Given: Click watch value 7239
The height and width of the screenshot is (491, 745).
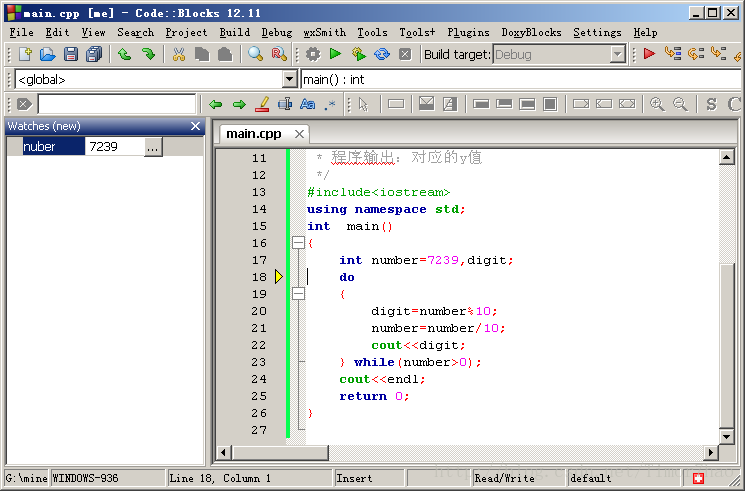Looking at the screenshot, I should point(114,147).
